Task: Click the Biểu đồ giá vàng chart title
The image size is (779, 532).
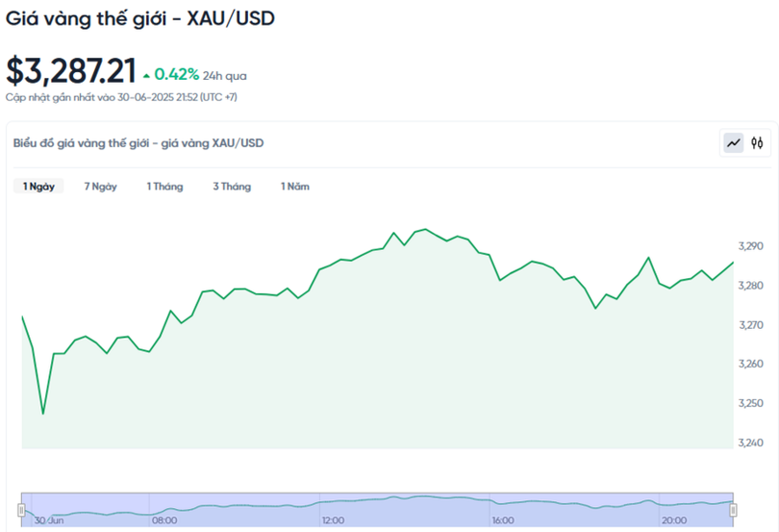Action: coord(138,143)
